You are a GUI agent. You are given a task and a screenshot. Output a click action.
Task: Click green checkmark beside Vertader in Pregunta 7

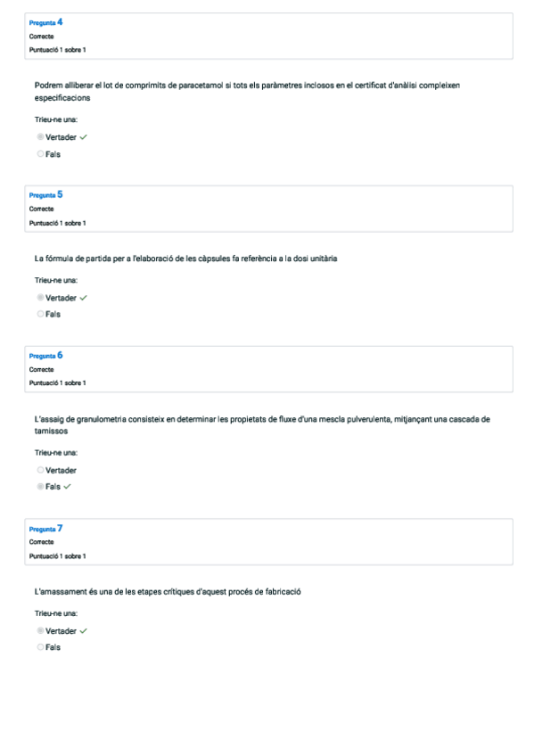click(84, 630)
